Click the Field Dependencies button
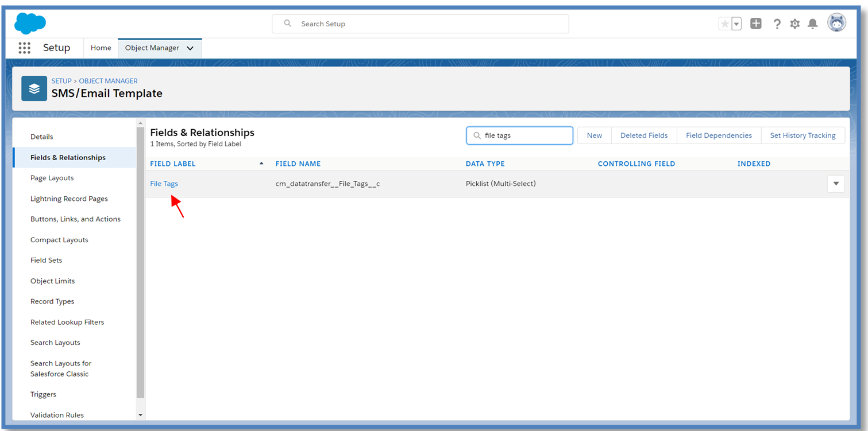 coord(719,135)
